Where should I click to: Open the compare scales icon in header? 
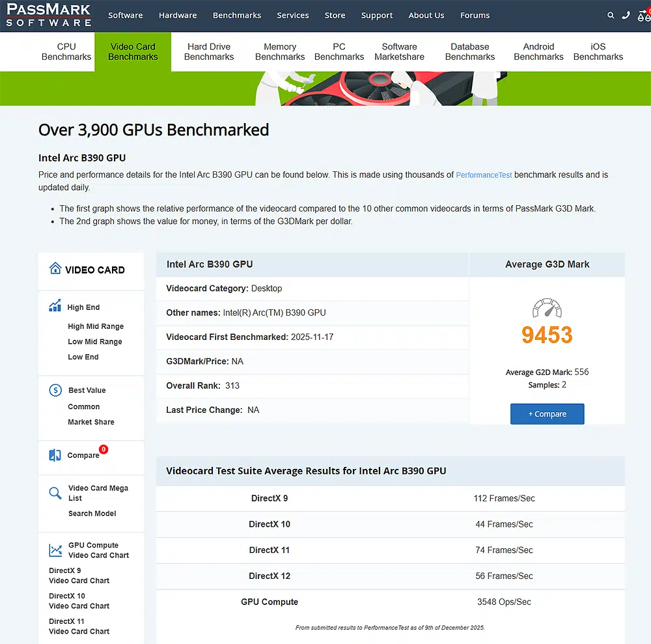pos(644,15)
